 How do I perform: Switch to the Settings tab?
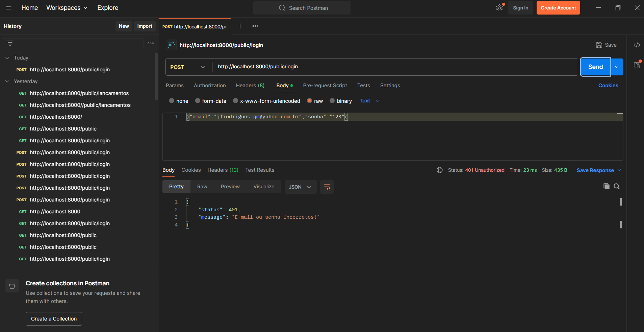(x=390, y=86)
